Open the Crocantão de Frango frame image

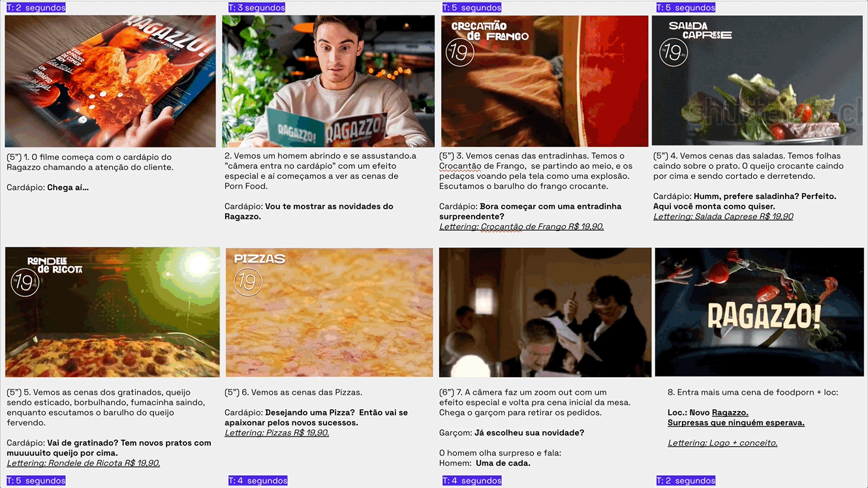pyautogui.click(x=544, y=82)
